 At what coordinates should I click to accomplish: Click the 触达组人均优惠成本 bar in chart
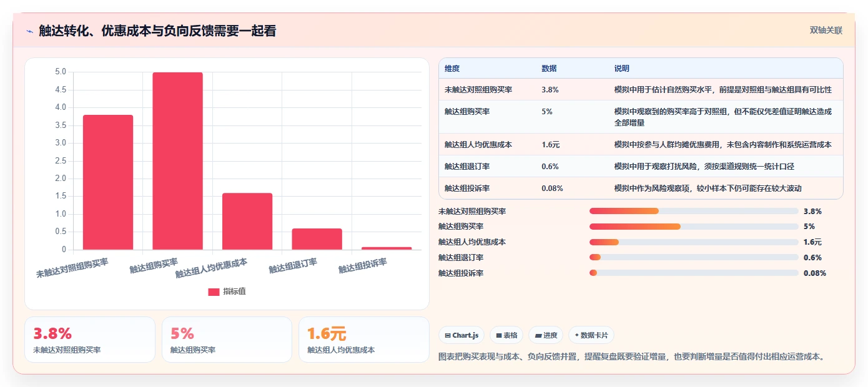tap(247, 222)
